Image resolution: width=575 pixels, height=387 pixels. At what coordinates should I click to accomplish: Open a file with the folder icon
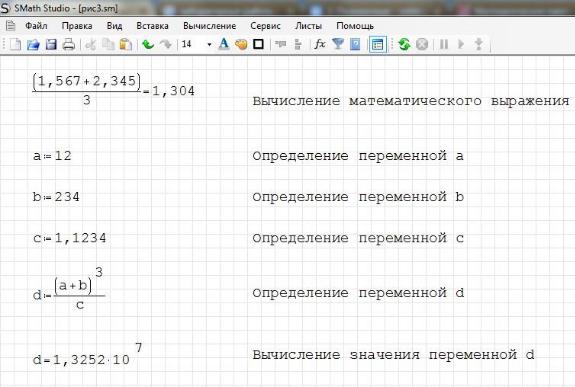pos(33,44)
